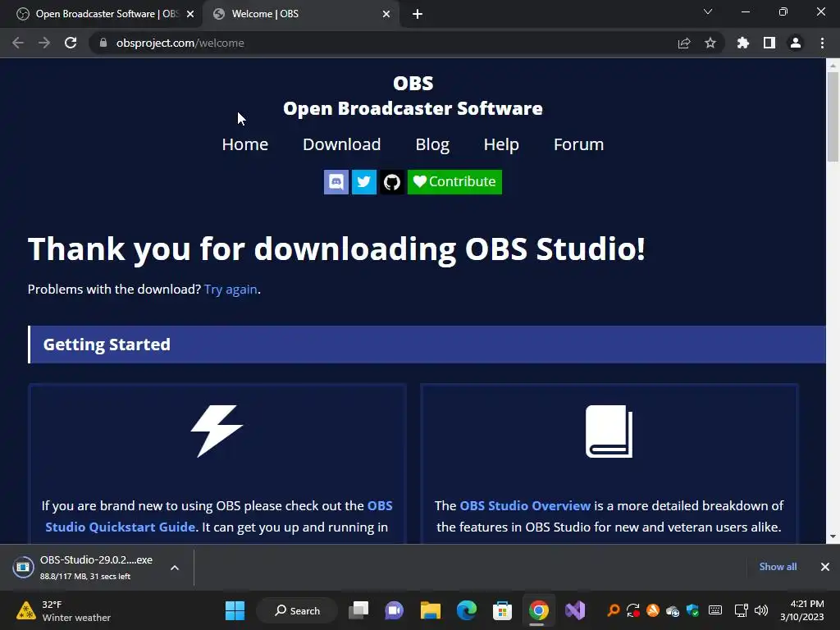The width and height of the screenshot is (840, 630).
Task: Open a new browser tab
Action: click(418, 14)
